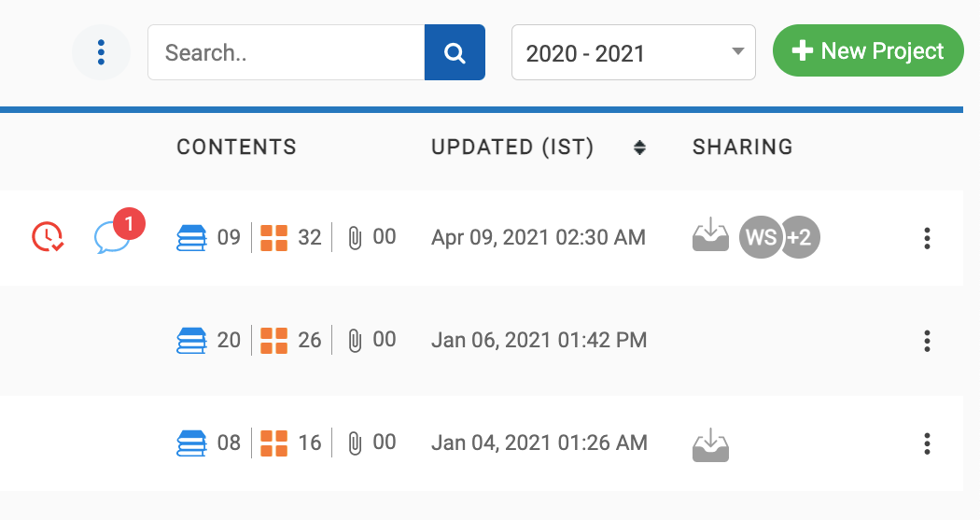
Task: Click the red clock deadline icon
Action: pos(48,238)
